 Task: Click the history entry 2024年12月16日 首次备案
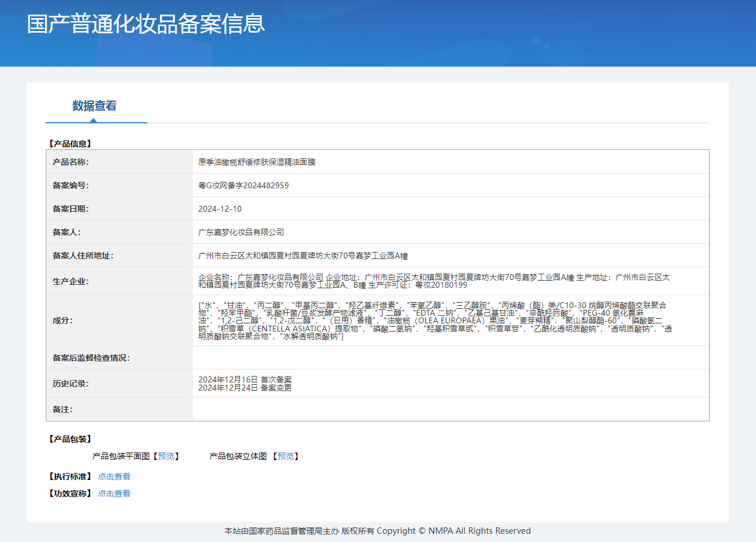tap(245, 379)
